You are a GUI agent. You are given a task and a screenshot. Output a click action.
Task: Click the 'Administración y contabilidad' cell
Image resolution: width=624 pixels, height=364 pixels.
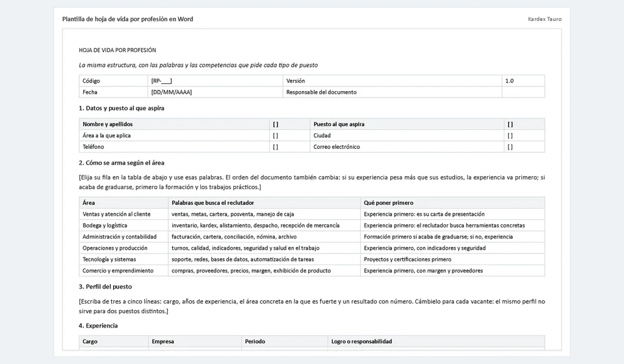[x=123, y=237]
